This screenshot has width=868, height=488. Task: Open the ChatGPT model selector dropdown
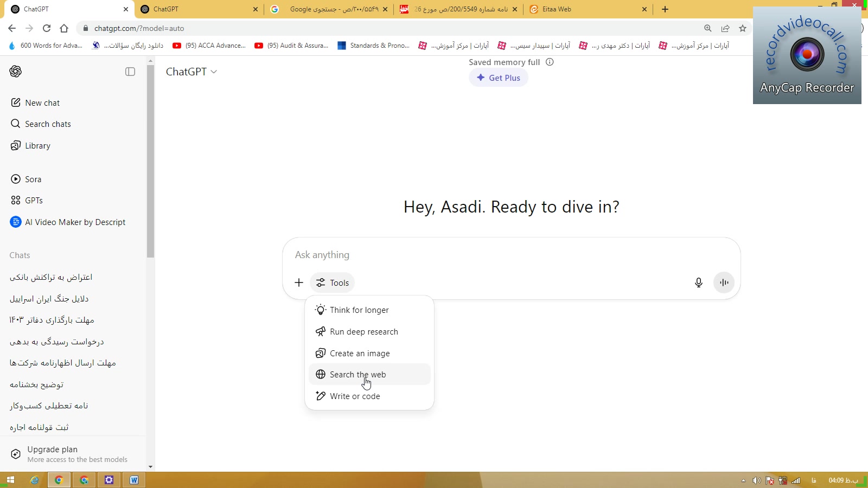[x=192, y=72]
